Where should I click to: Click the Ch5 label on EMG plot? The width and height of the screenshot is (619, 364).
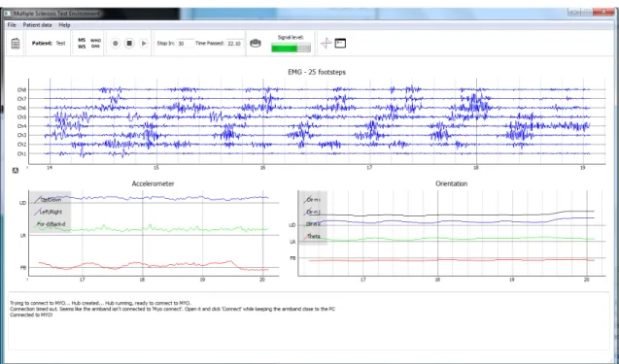point(21,117)
